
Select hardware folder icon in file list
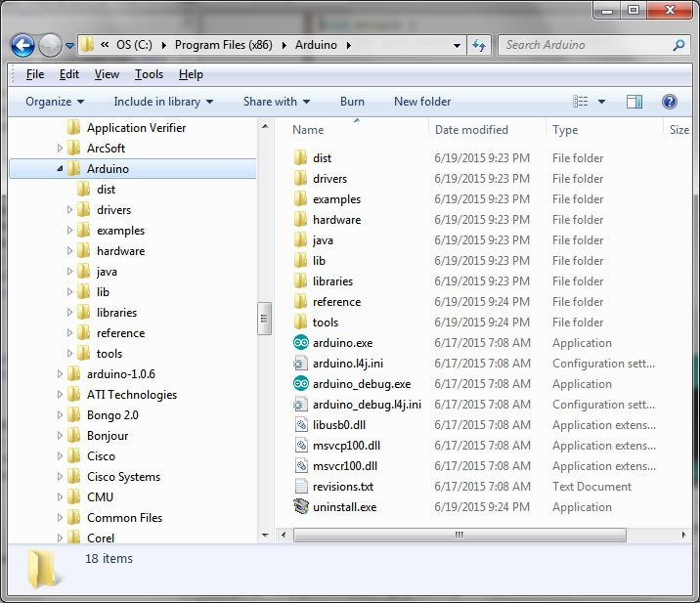tap(301, 220)
